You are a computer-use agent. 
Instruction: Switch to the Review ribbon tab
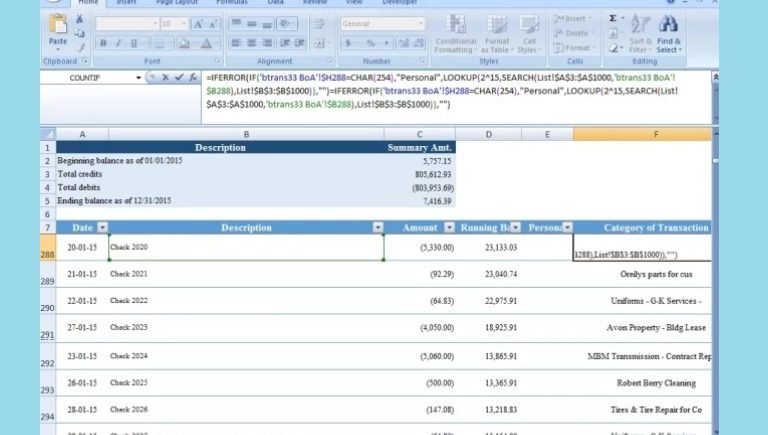315,3
